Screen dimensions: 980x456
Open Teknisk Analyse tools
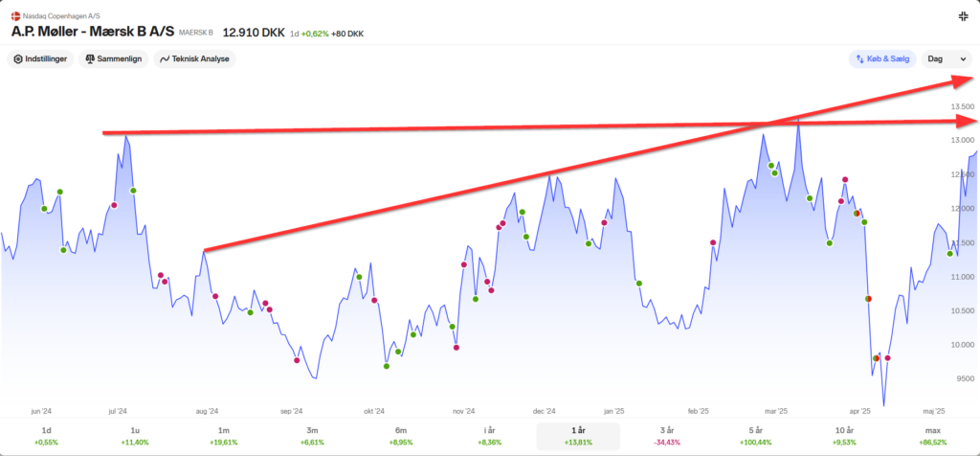(194, 59)
